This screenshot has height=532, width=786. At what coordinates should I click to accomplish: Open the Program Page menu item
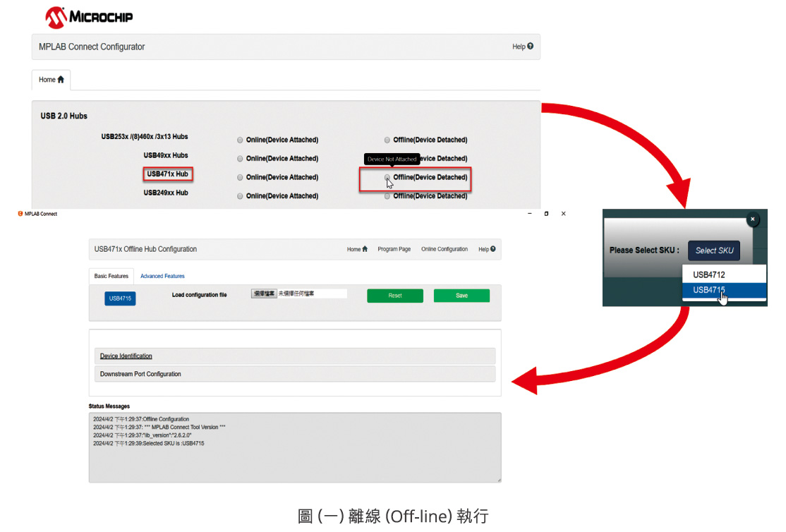tap(395, 249)
